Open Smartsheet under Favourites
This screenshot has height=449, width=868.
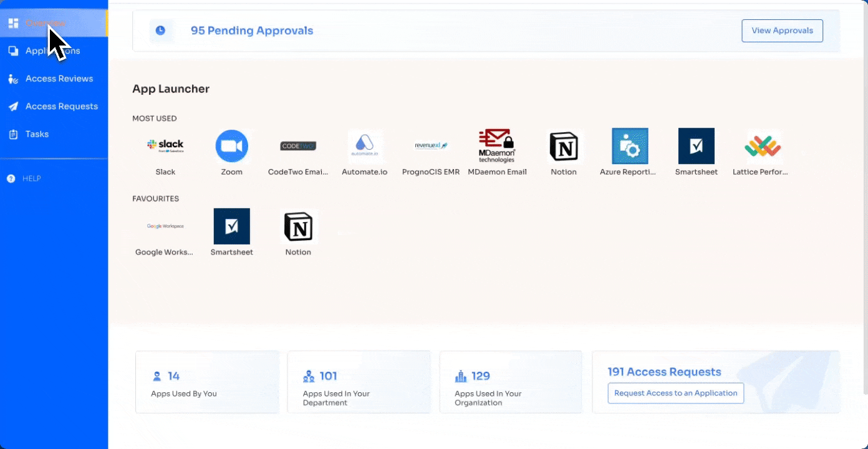point(232,226)
